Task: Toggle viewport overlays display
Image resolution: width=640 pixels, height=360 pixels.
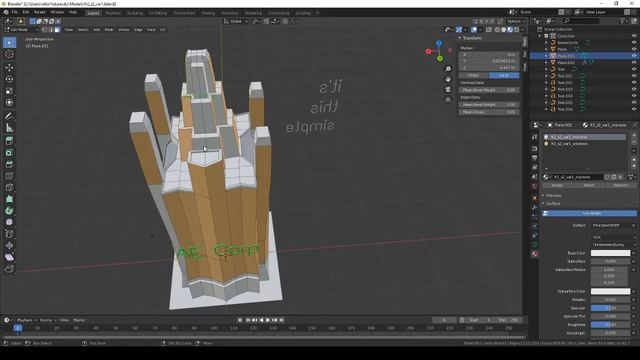Action: click(x=474, y=29)
